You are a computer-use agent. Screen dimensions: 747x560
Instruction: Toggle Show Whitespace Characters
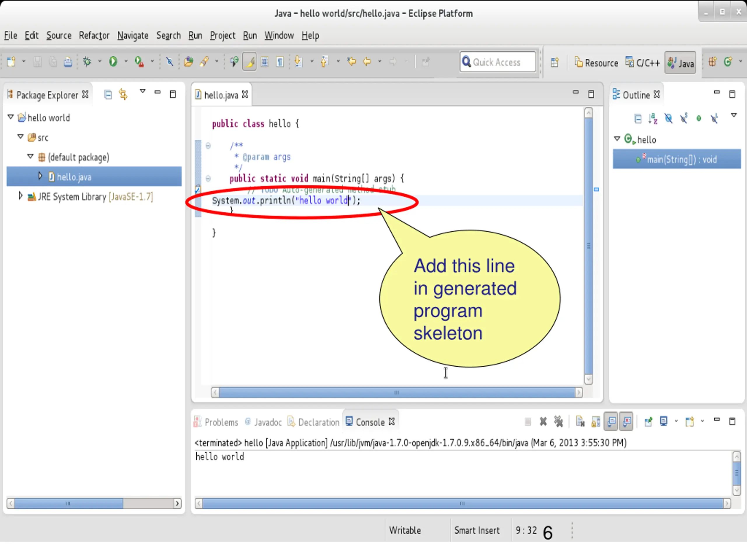click(280, 62)
